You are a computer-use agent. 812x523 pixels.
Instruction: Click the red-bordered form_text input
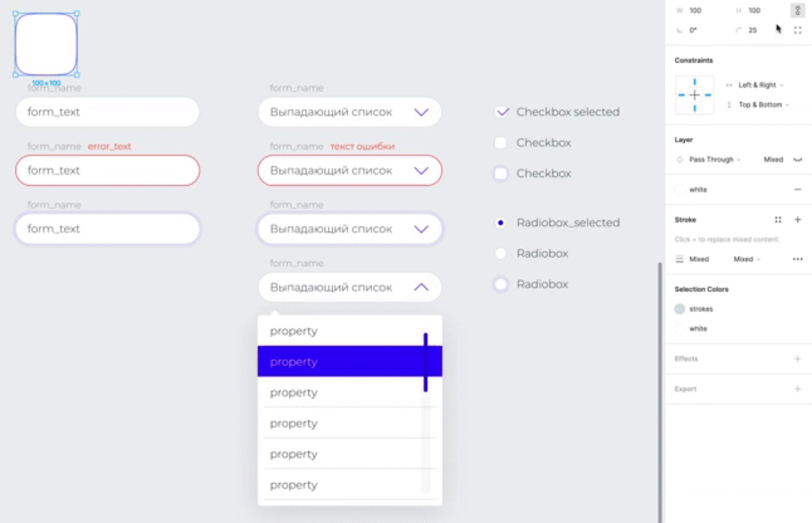point(108,170)
